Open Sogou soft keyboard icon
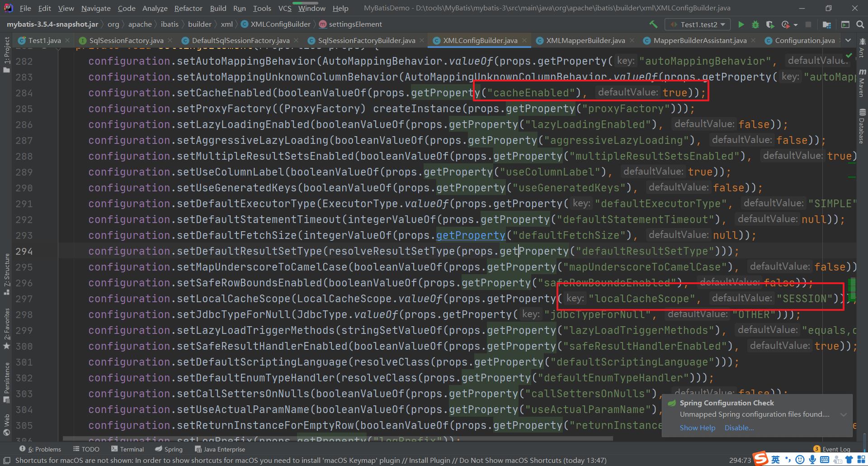 [824, 460]
